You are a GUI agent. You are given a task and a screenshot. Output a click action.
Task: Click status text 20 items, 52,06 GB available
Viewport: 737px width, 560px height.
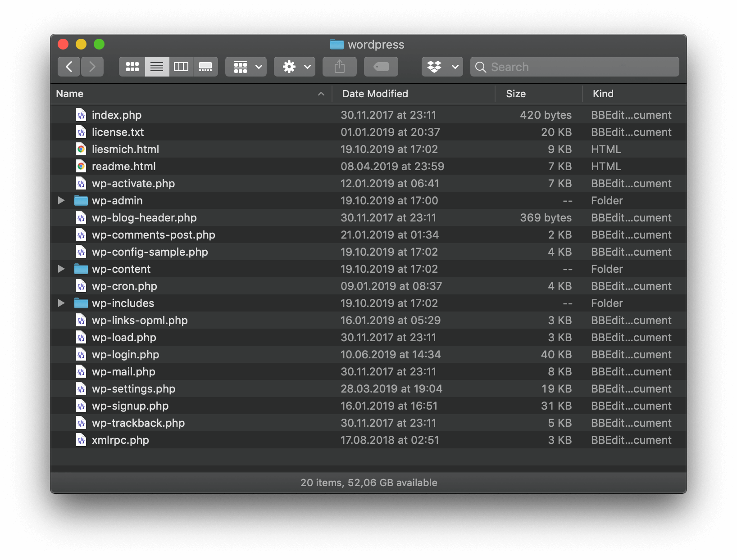click(369, 483)
